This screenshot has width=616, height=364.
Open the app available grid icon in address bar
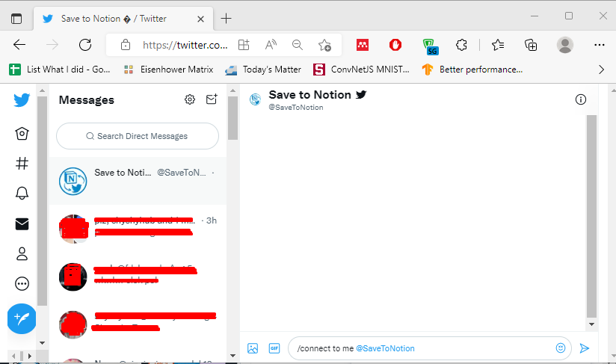(x=244, y=45)
